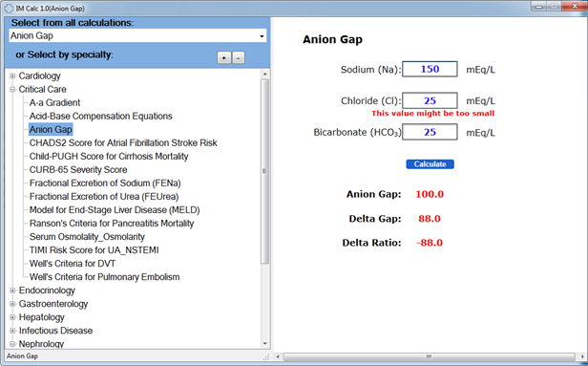Open Model for End-Stage Liver Disease (MELD)

[x=115, y=210]
